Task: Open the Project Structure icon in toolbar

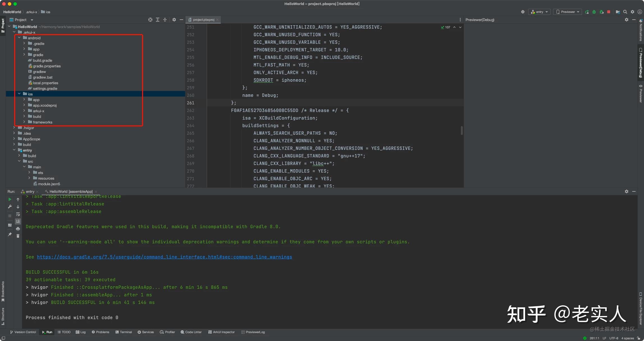Action: point(618,12)
